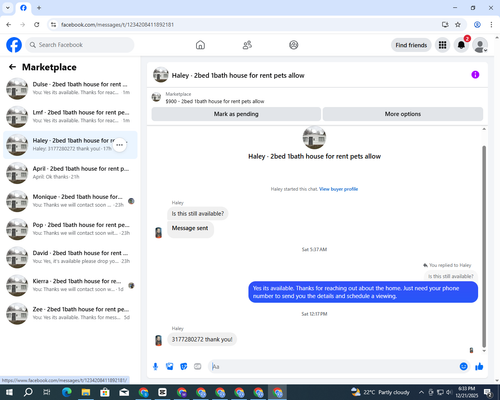This screenshot has width=500, height=400.
Task: Choose a sticker icon
Action: (184, 367)
